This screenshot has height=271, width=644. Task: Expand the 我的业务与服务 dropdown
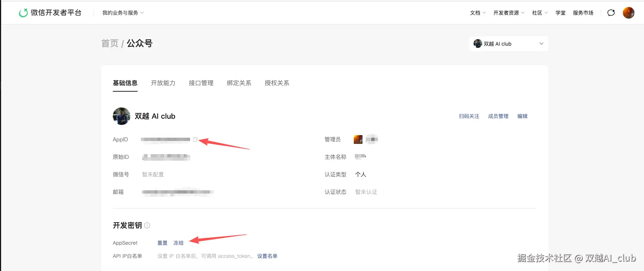(x=123, y=13)
